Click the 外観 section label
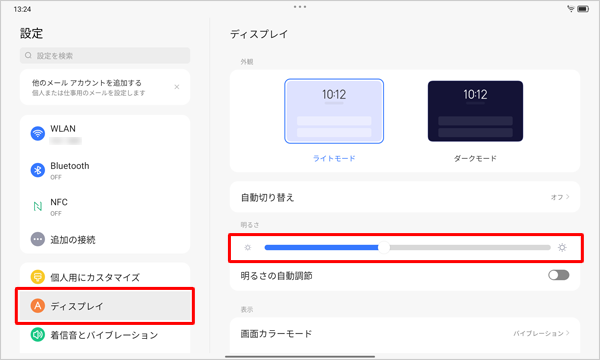The image size is (600, 360). [x=247, y=62]
